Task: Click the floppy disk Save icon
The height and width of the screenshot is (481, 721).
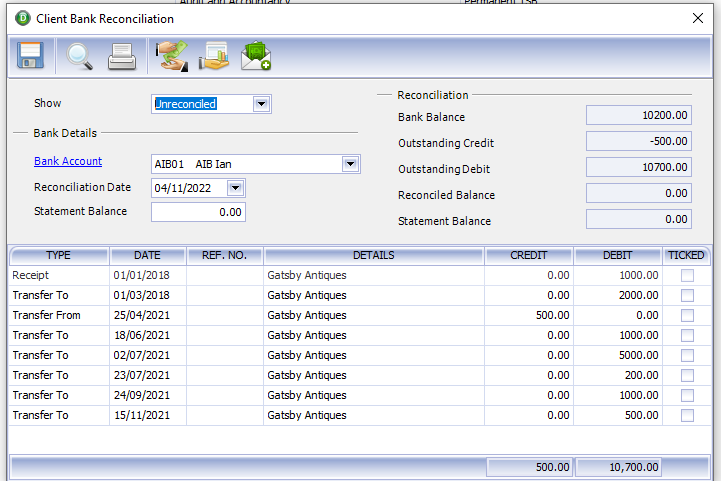Action: tap(30, 56)
